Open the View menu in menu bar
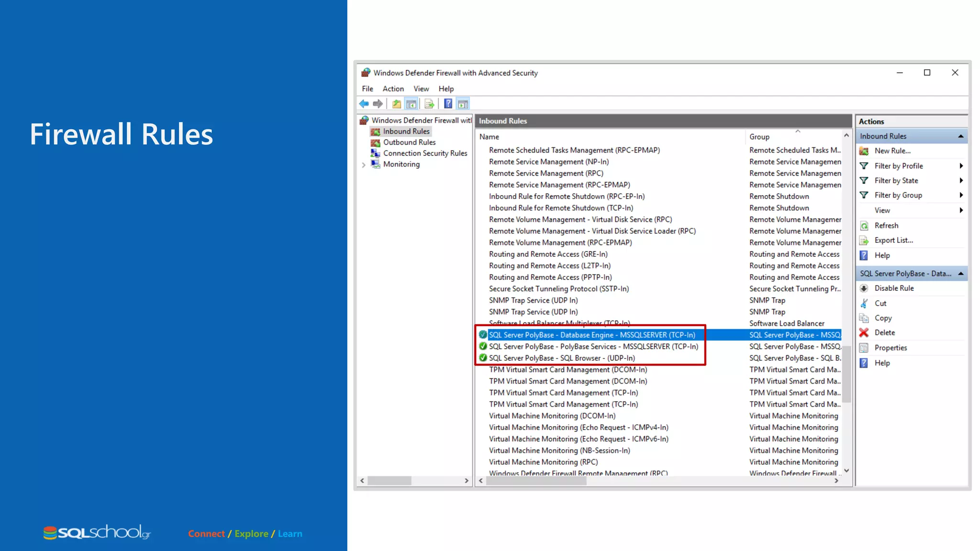The height and width of the screenshot is (551, 980). [421, 89]
